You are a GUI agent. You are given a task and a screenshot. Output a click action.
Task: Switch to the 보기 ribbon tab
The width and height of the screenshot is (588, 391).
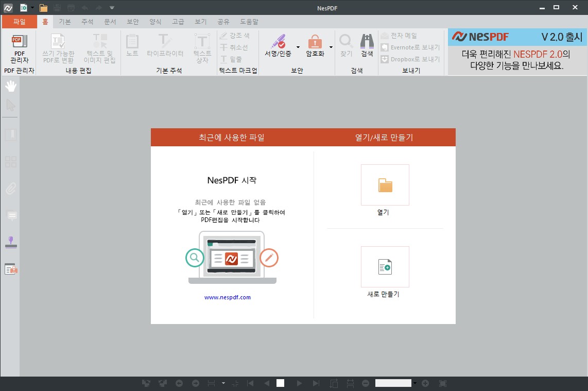tap(201, 22)
